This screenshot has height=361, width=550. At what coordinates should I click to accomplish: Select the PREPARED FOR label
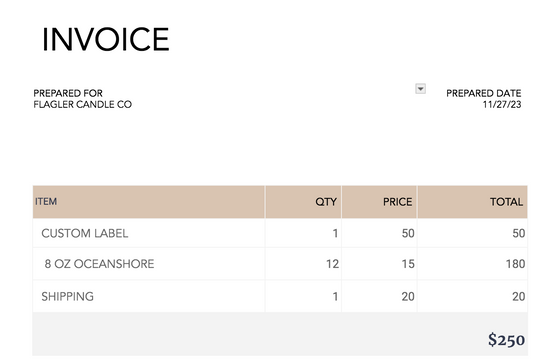tap(68, 93)
